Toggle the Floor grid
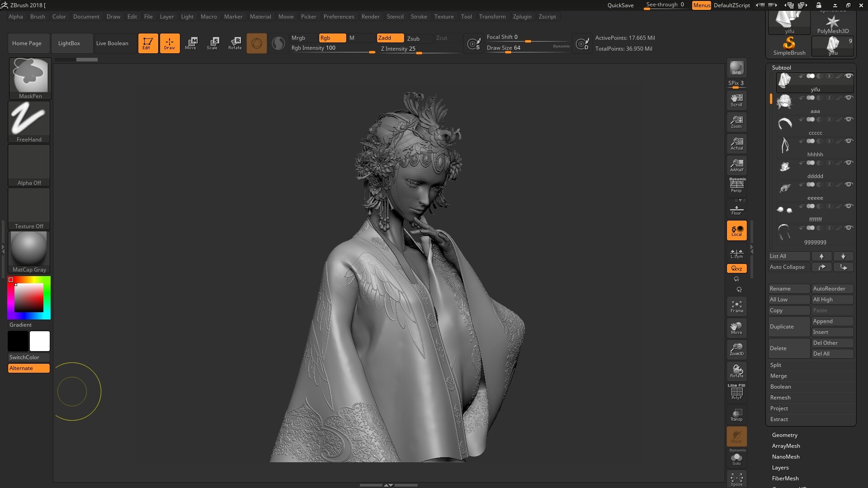The height and width of the screenshot is (488, 868). click(x=736, y=209)
